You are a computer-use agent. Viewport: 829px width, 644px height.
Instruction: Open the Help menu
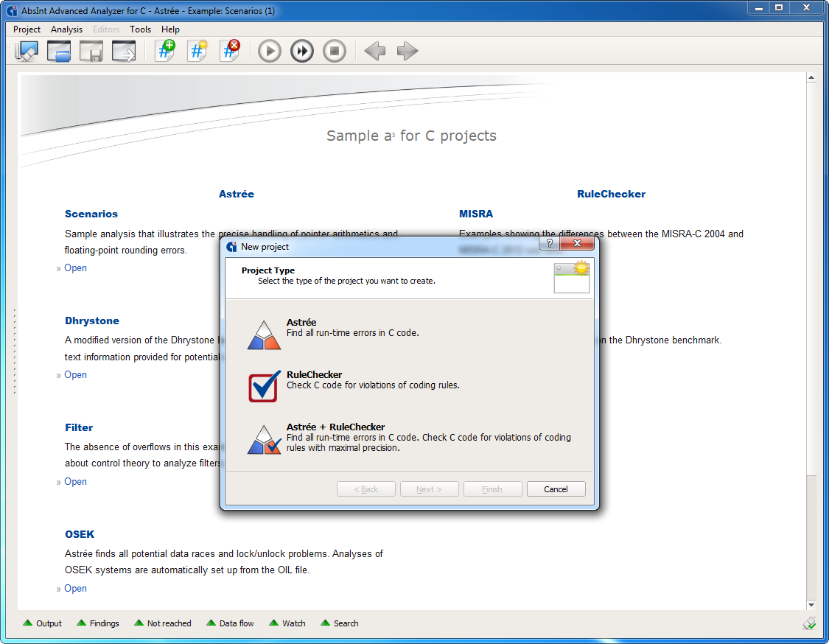point(170,29)
